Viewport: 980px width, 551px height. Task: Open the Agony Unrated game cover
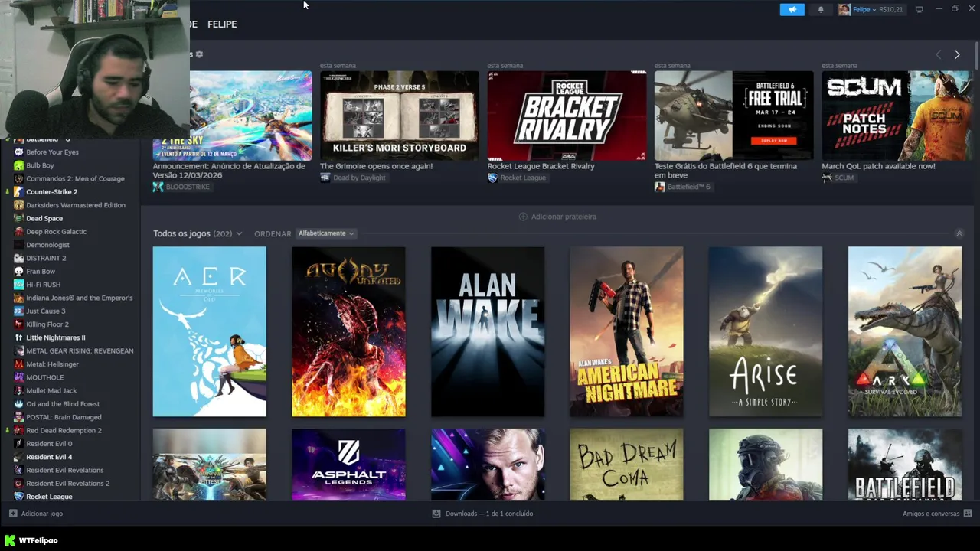[x=348, y=331]
